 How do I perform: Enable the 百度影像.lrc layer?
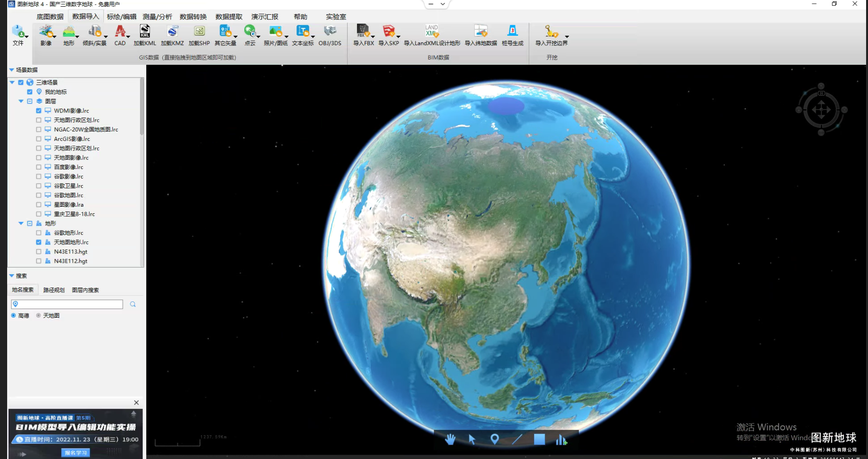(x=39, y=167)
